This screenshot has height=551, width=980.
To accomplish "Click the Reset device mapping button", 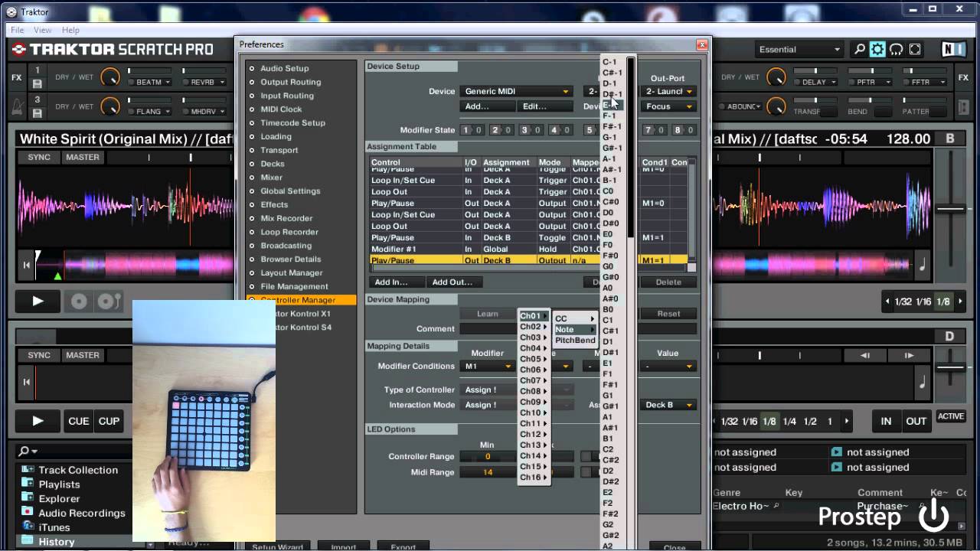I will pyautogui.click(x=668, y=314).
